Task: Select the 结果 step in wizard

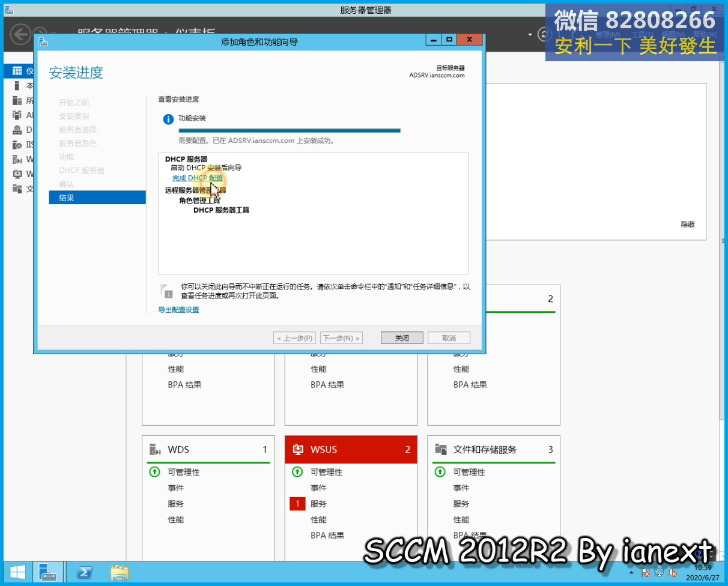Action: tap(97, 198)
